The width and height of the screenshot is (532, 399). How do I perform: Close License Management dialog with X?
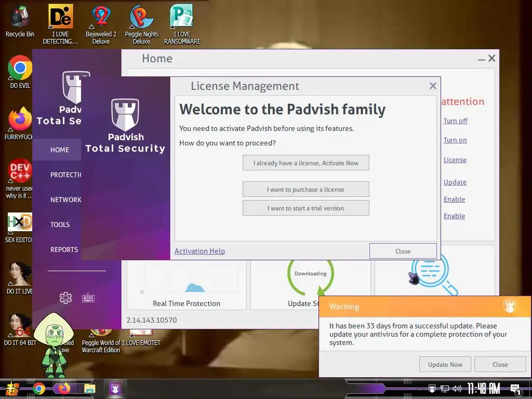click(433, 86)
